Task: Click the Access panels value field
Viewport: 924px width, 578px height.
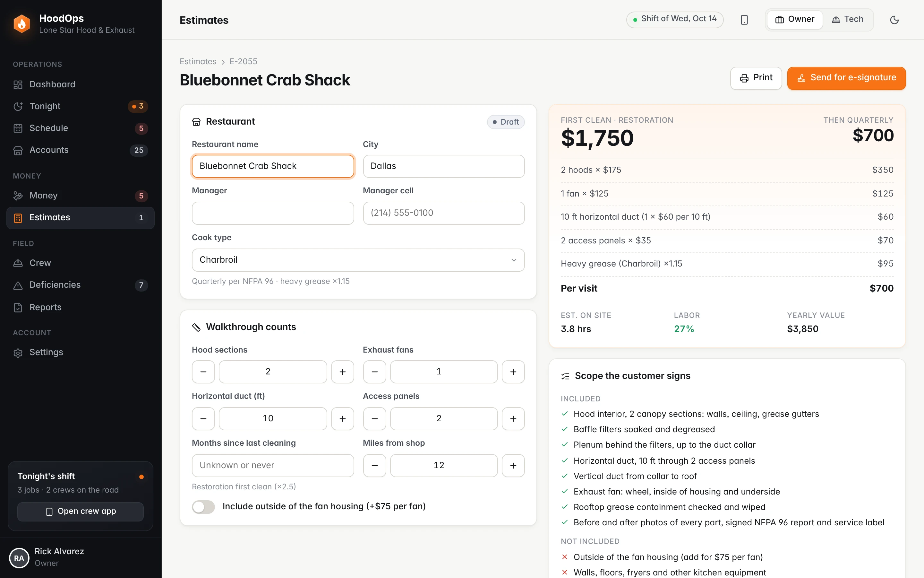Action: pos(444,419)
